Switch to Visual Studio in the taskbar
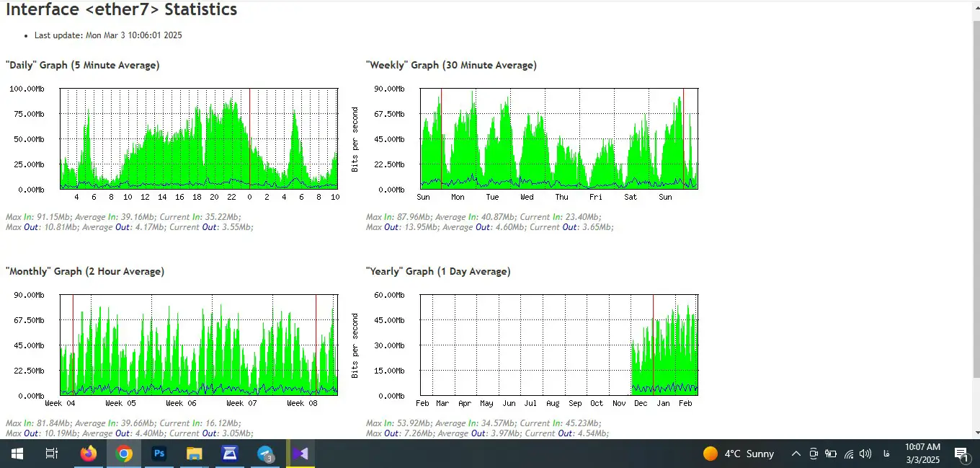The height and width of the screenshot is (468, 980). 300,454
